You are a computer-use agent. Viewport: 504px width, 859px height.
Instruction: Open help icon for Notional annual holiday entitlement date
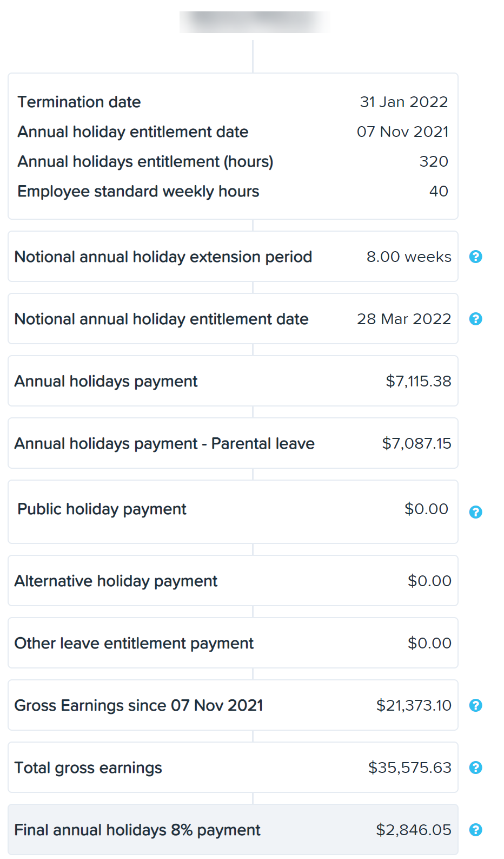coord(476,319)
